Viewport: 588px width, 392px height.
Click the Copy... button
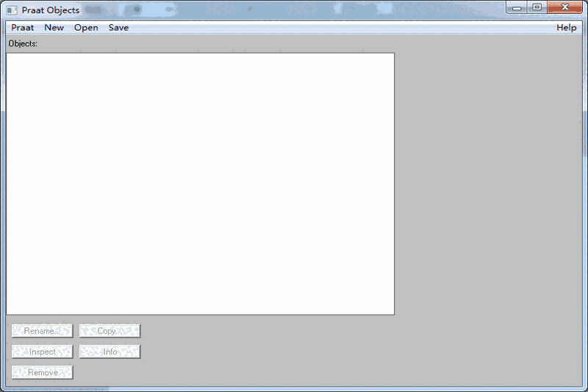pyautogui.click(x=110, y=331)
